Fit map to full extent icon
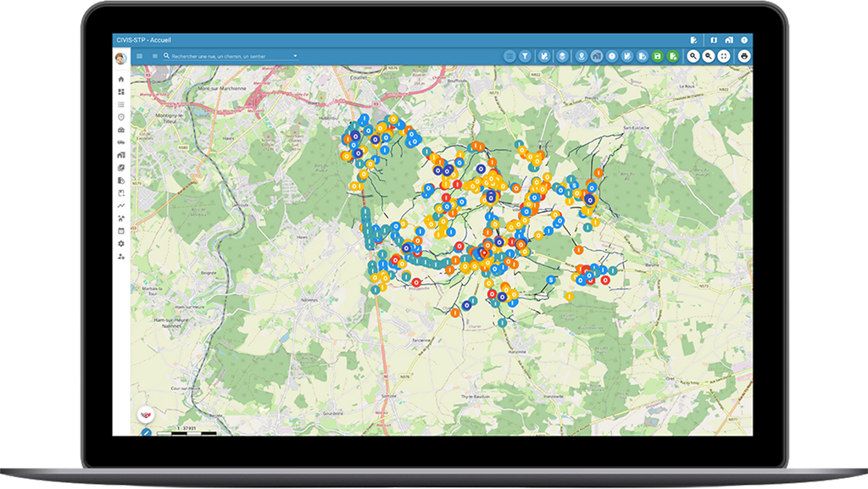 [723, 56]
